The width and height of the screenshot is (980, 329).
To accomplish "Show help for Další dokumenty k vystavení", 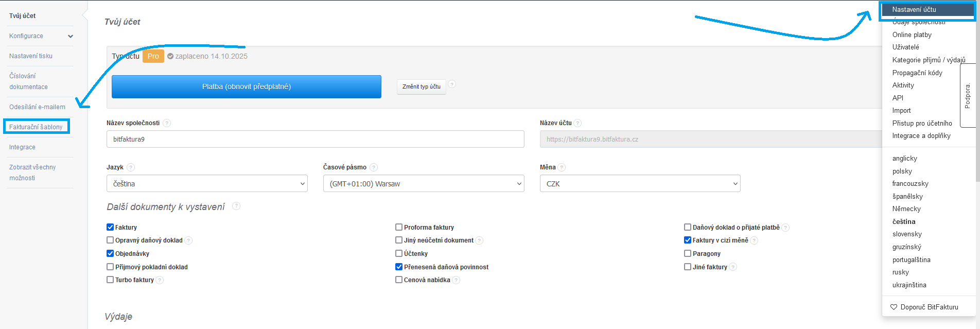I will click(x=236, y=206).
